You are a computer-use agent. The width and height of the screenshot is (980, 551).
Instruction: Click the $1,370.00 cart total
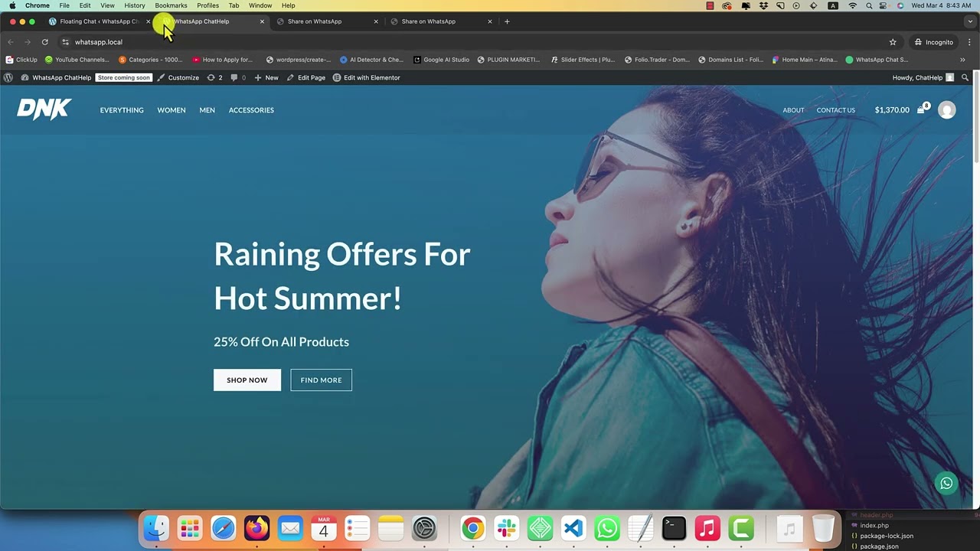pyautogui.click(x=892, y=110)
